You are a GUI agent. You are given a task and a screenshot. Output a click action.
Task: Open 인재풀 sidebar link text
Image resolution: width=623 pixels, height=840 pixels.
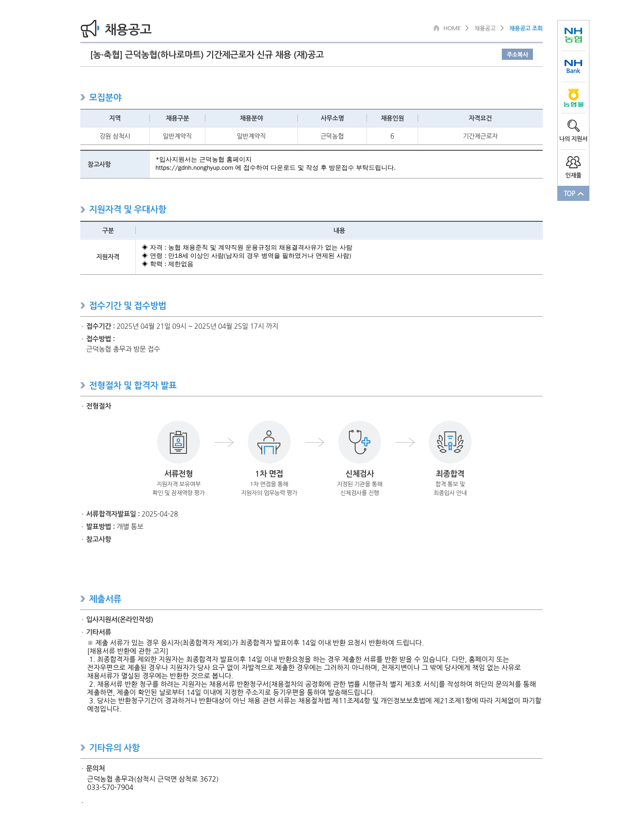click(573, 175)
